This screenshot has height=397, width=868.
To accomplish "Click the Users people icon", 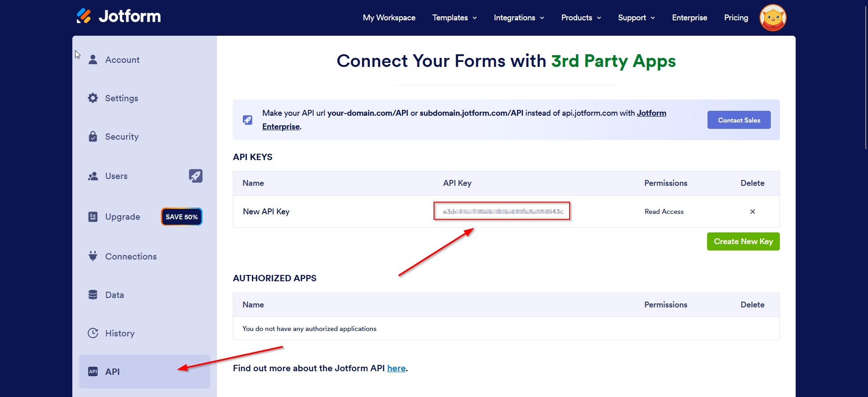I will pyautogui.click(x=93, y=176).
